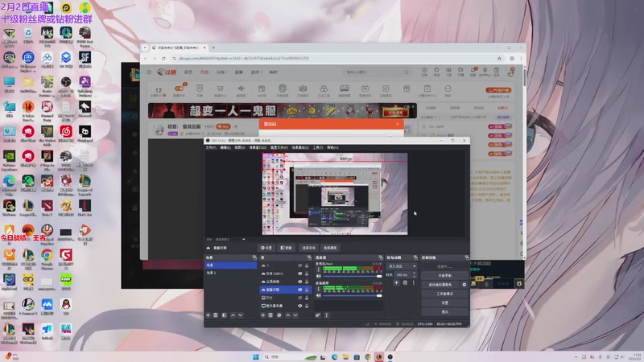The image size is (644, 362).
Task: Open Windows Start menu on taskbar
Action: pos(255,356)
